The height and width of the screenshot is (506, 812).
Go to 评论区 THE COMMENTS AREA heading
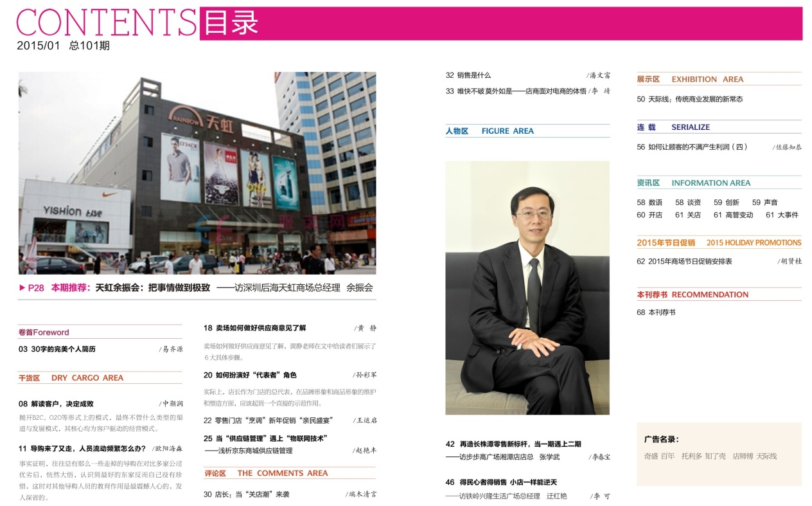(266, 473)
